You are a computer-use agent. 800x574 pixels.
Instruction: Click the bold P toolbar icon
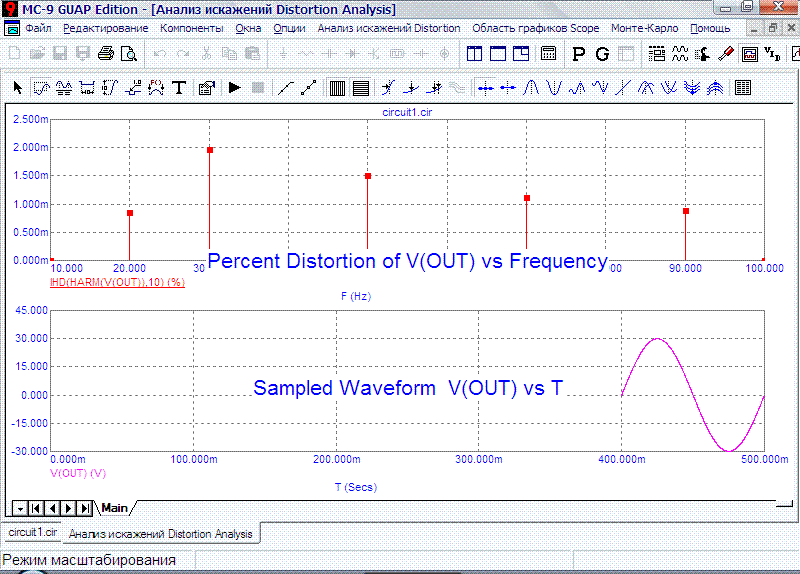[x=579, y=54]
